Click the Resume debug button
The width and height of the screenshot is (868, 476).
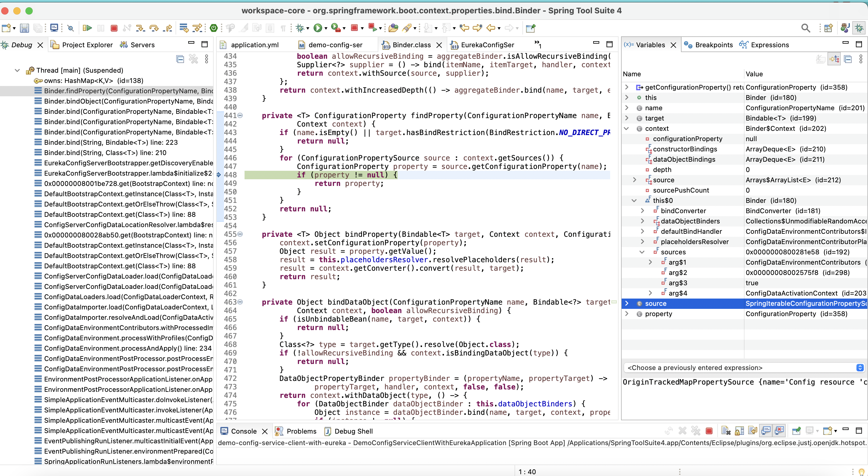(x=87, y=28)
